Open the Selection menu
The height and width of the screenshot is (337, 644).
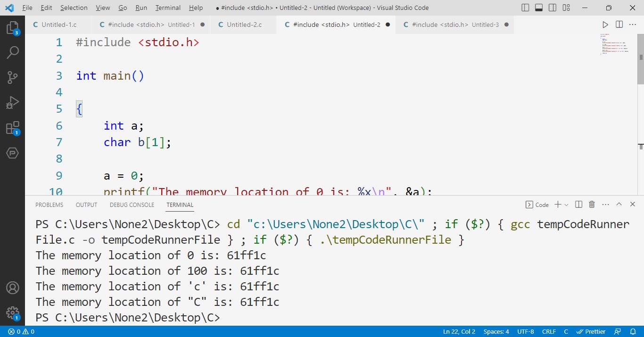74,8
